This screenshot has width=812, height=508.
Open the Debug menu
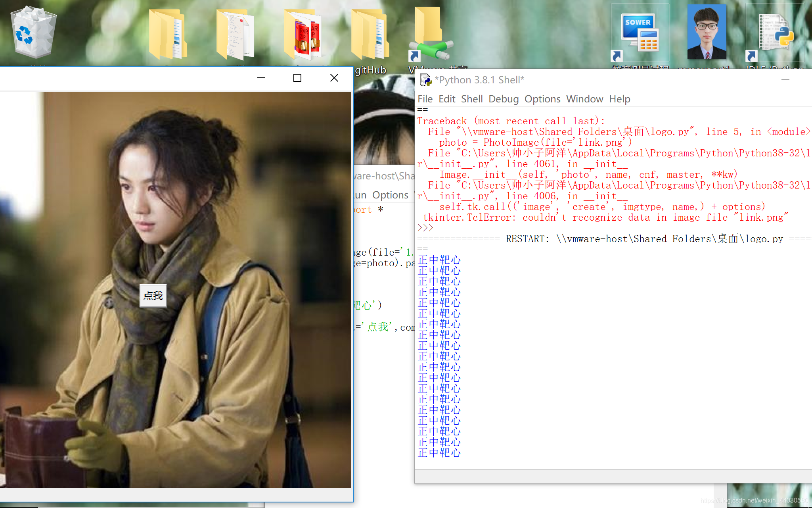(x=503, y=99)
